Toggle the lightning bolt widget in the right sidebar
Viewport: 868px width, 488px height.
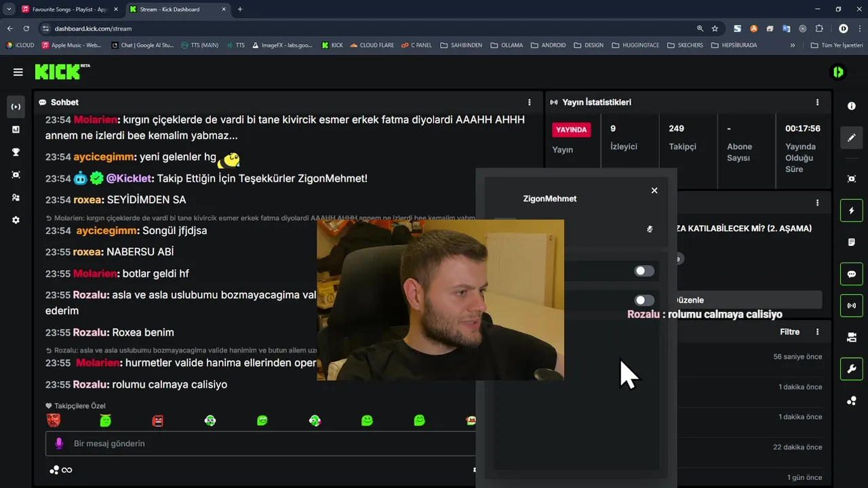(852, 211)
